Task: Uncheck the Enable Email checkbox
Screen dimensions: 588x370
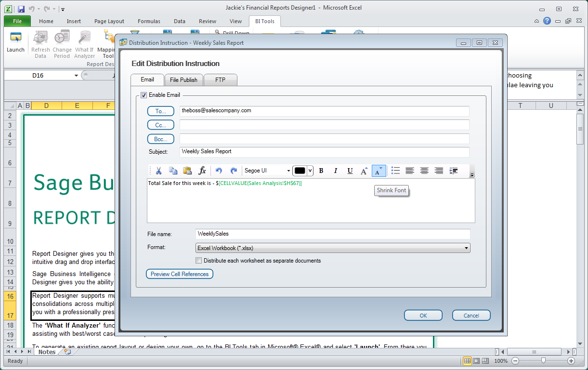Action: 144,95
